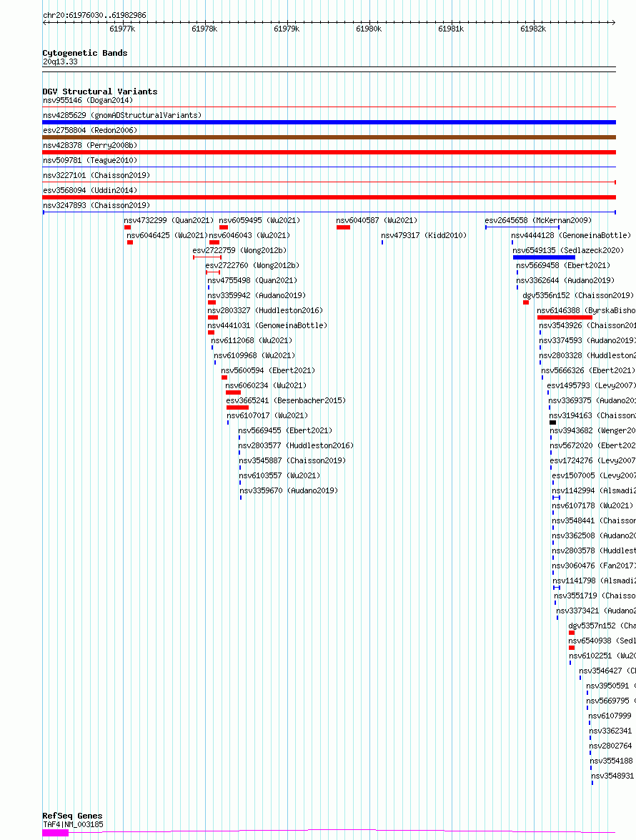The height and width of the screenshot is (840, 636).
Task: Open nsv2803577 (Huddleston2016) variant
Action: pyautogui.click(x=296, y=445)
